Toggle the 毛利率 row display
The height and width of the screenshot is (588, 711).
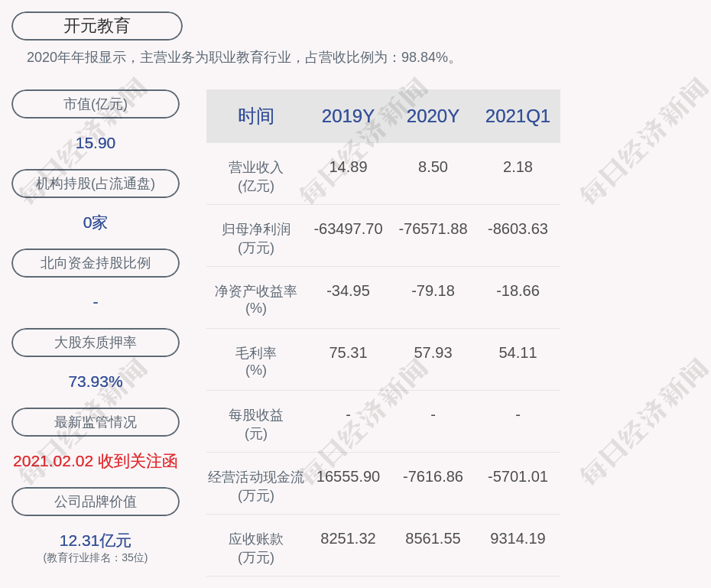coord(256,359)
